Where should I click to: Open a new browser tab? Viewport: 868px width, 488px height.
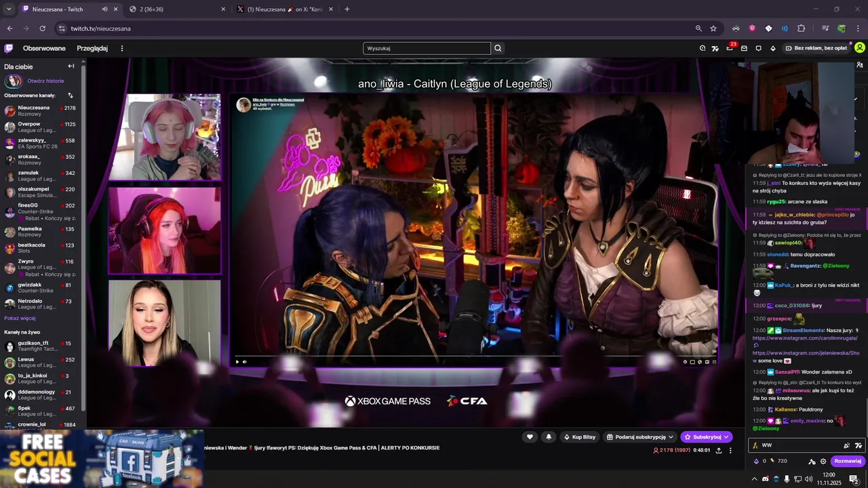347,9
